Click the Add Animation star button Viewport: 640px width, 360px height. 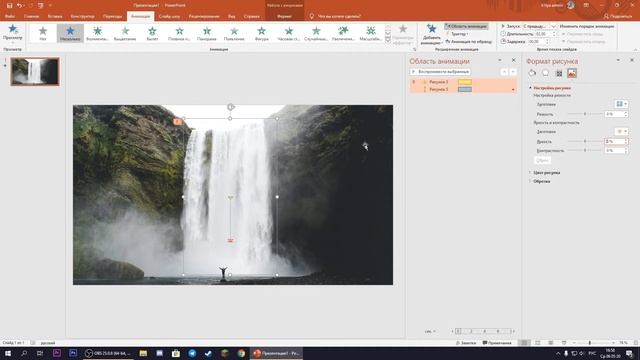coord(431,34)
